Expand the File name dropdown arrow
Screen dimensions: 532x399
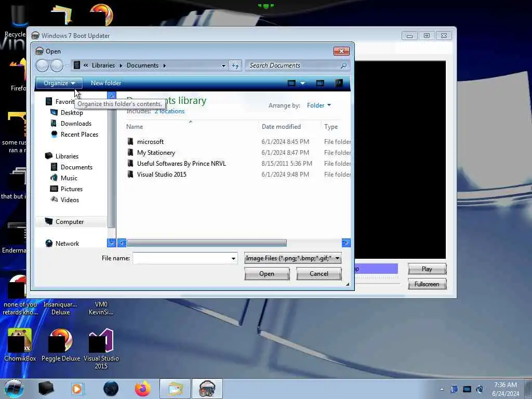pos(233,259)
